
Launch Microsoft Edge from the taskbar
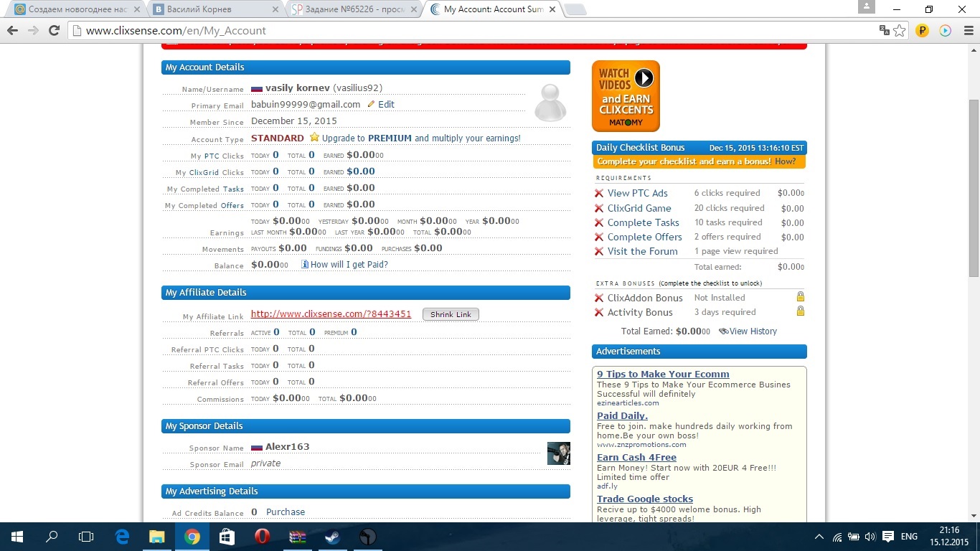pos(122,537)
